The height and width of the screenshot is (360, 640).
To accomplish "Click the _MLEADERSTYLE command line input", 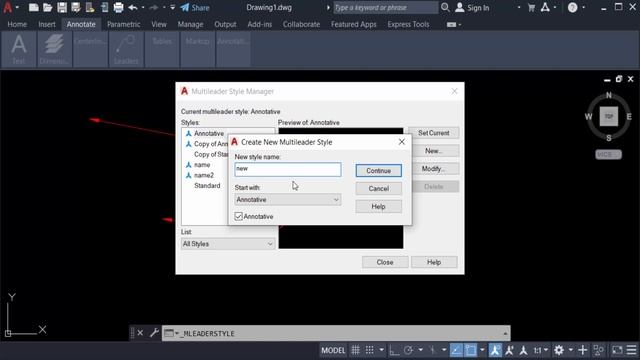I will pyautogui.click(x=335, y=333).
